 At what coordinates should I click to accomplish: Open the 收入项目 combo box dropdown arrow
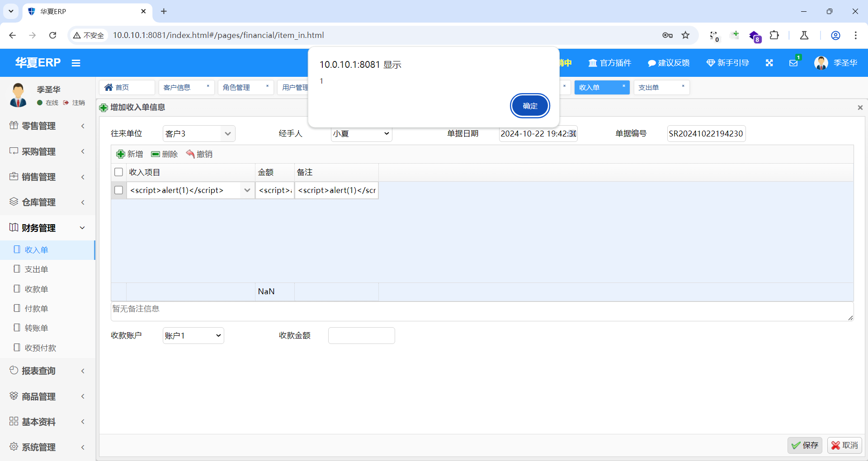coord(247,190)
